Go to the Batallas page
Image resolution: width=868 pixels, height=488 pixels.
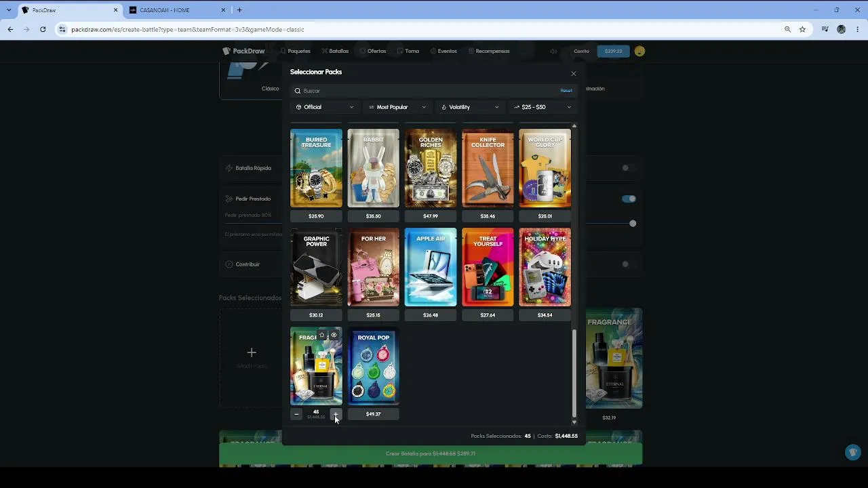coord(335,51)
